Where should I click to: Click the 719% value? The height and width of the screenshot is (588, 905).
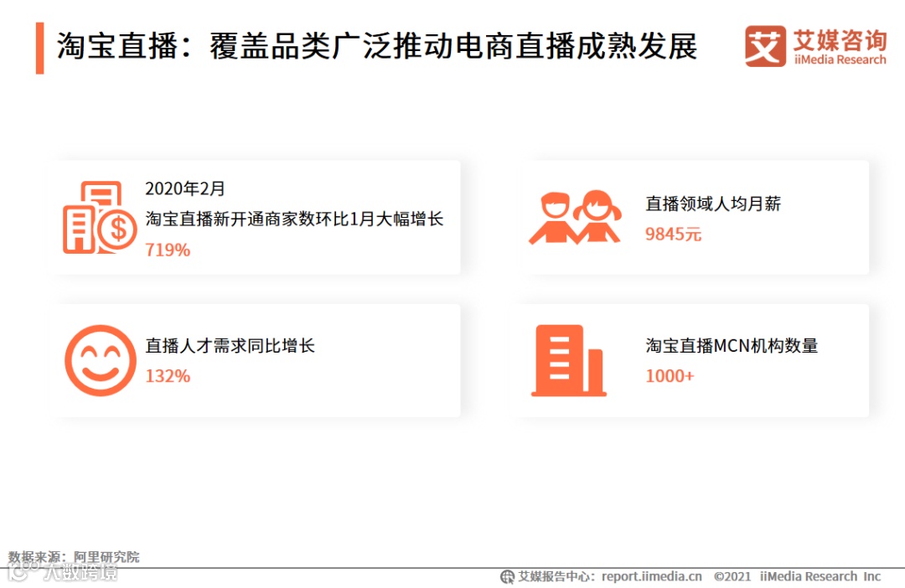click(168, 250)
